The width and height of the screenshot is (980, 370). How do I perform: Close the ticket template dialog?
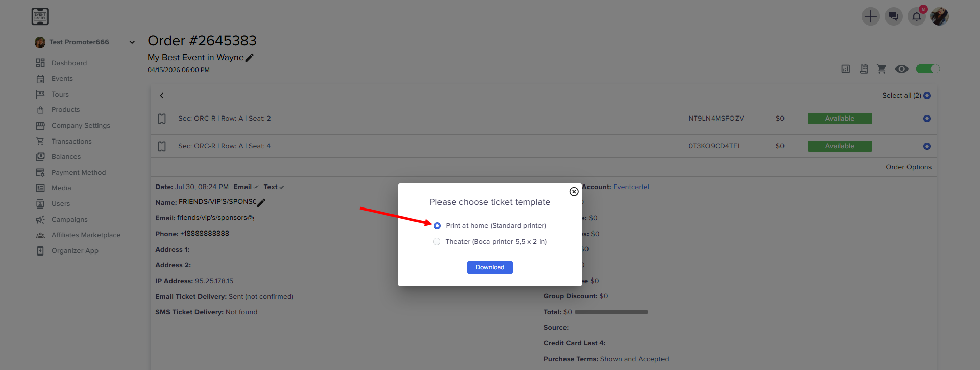(x=574, y=192)
